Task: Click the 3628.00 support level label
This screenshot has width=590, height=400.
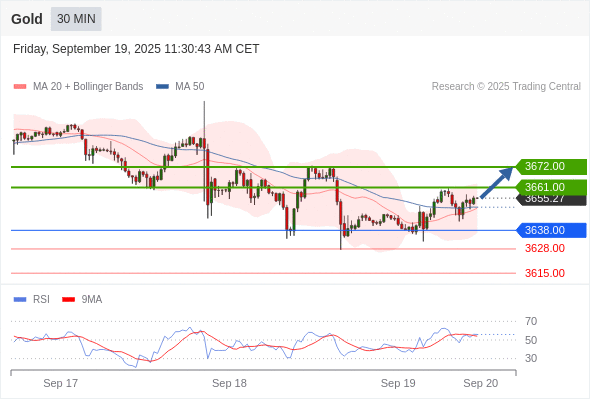Action: tap(544, 248)
